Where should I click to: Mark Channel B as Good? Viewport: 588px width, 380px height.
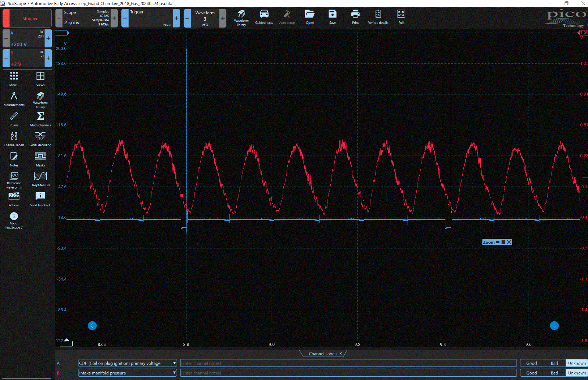click(x=531, y=373)
